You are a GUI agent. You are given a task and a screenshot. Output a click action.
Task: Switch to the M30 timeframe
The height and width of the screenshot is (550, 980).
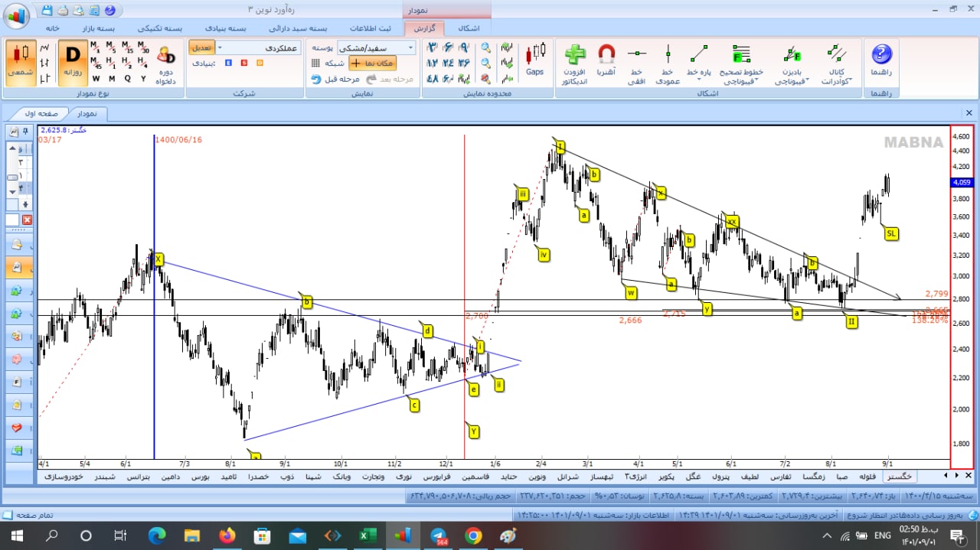click(x=143, y=47)
